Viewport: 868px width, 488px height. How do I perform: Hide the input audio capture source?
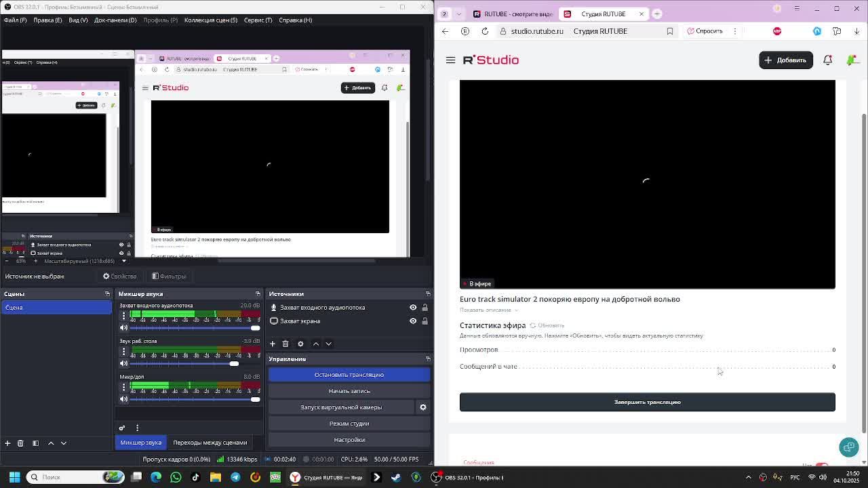413,308
